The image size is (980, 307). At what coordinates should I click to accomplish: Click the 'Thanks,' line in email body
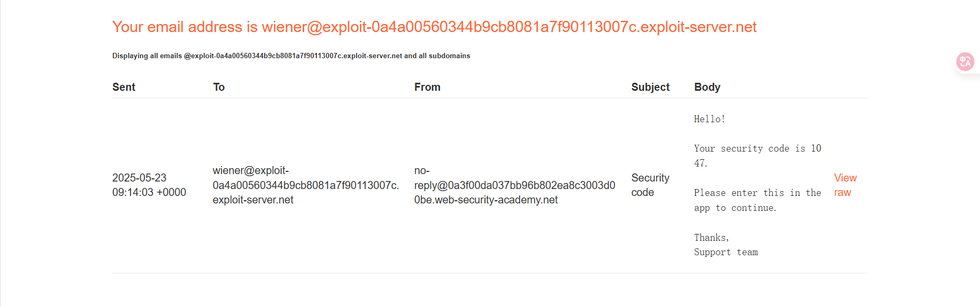711,238
